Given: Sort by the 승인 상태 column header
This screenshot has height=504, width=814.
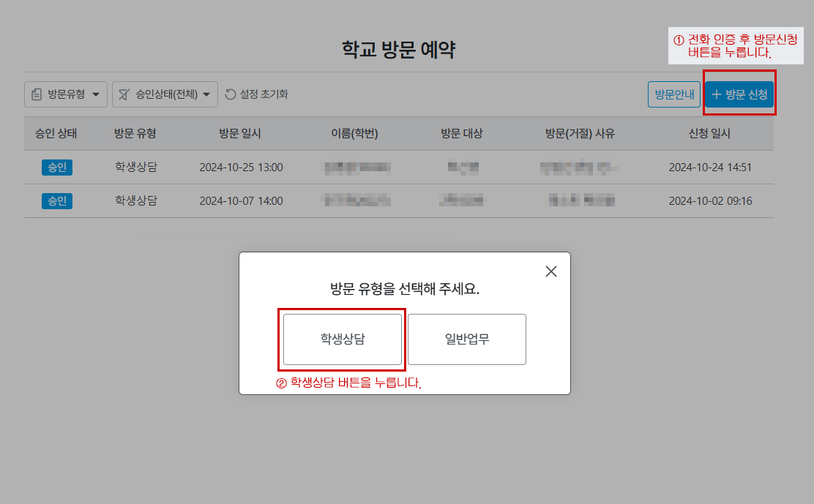Looking at the screenshot, I should [56, 133].
